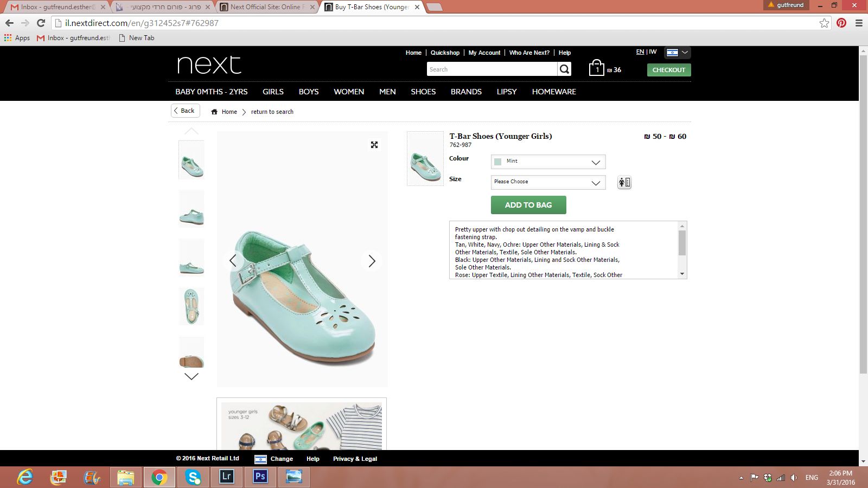
Task: Click the return to search link
Action: coord(272,112)
